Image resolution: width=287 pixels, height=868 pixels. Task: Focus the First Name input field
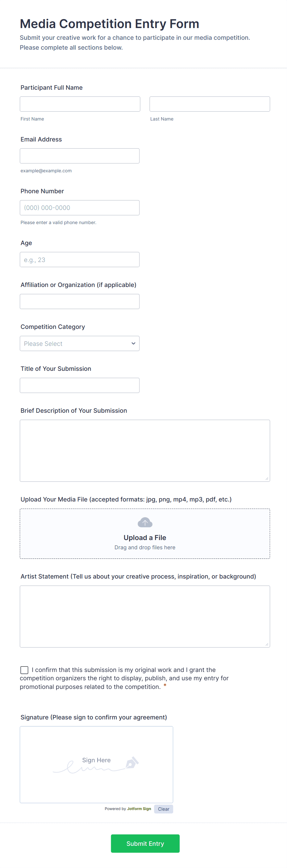click(80, 104)
